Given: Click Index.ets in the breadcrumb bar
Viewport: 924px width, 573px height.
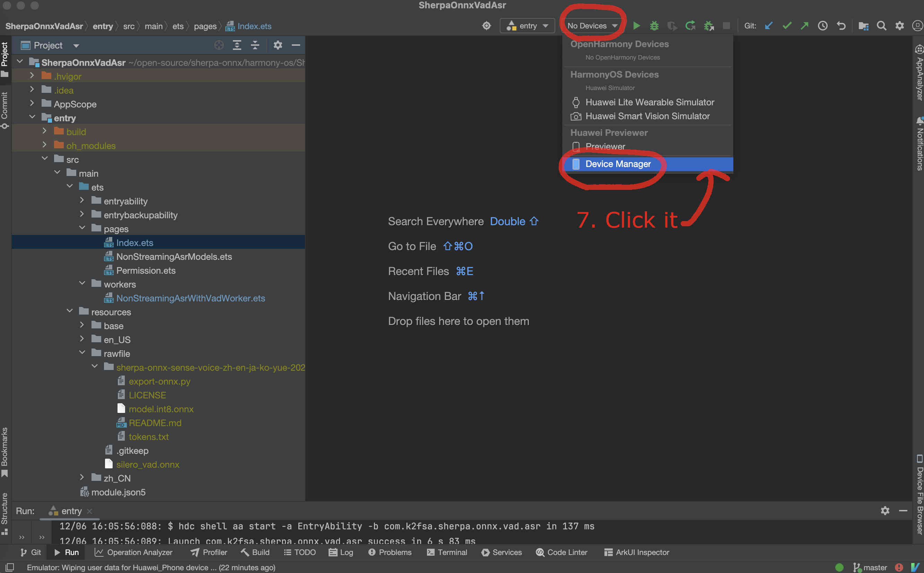Looking at the screenshot, I should click(x=249, y=26).
